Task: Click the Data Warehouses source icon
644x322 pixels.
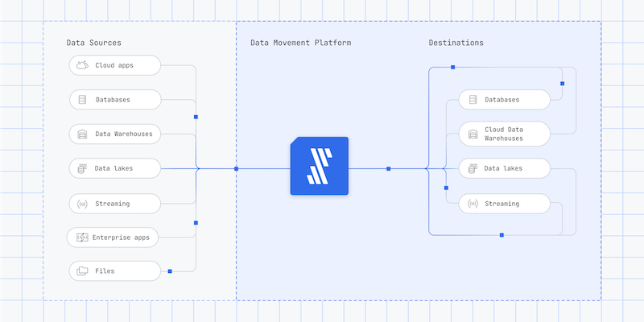Action: click(82, 134)
